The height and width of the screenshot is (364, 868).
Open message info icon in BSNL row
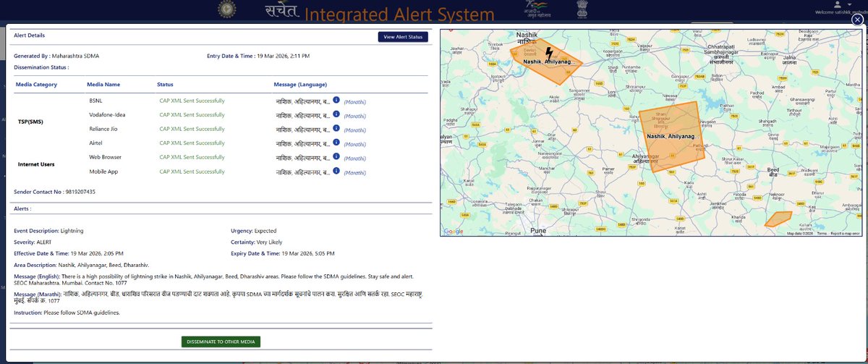pyautogui.click(x=336, y=101)
